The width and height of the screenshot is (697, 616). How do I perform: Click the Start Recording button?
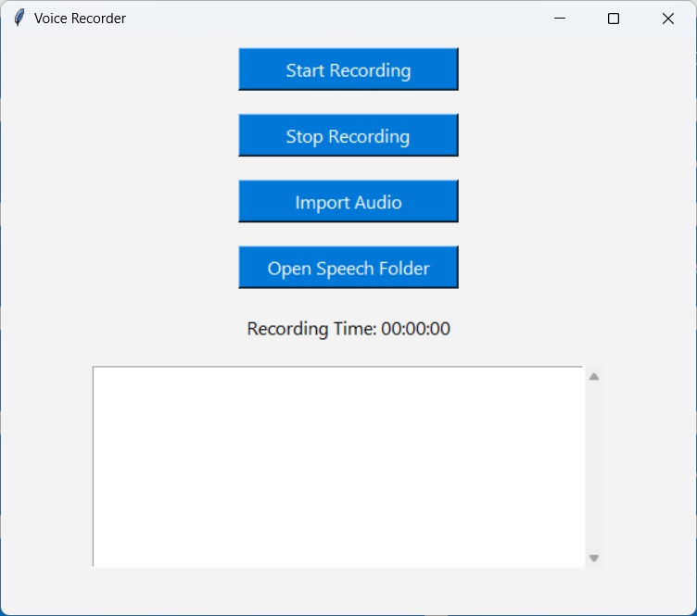tap(348, 69)
